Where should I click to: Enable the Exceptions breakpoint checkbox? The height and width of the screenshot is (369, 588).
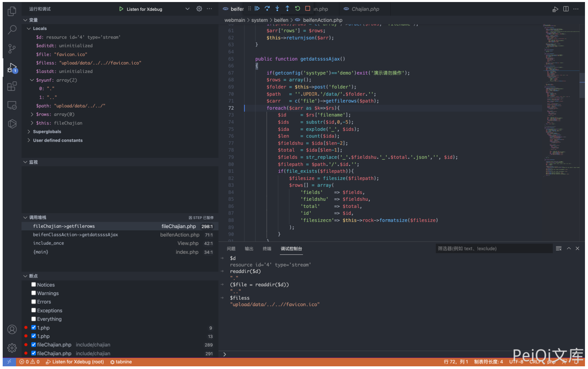coord(34,310)
